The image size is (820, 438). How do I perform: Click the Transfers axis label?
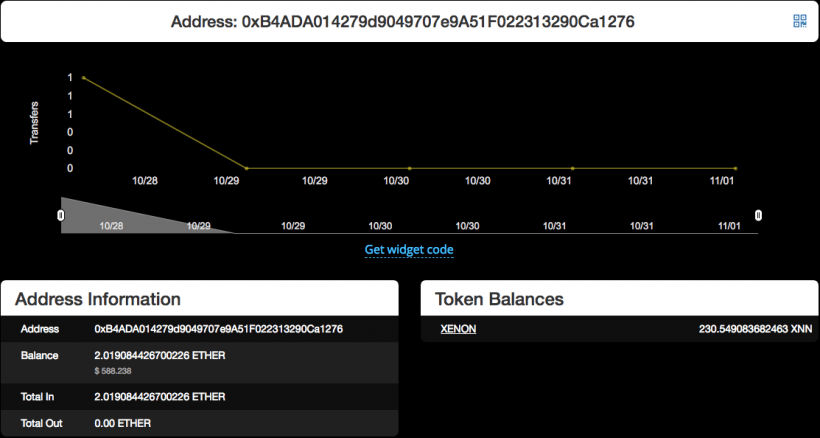click(35, 122)
